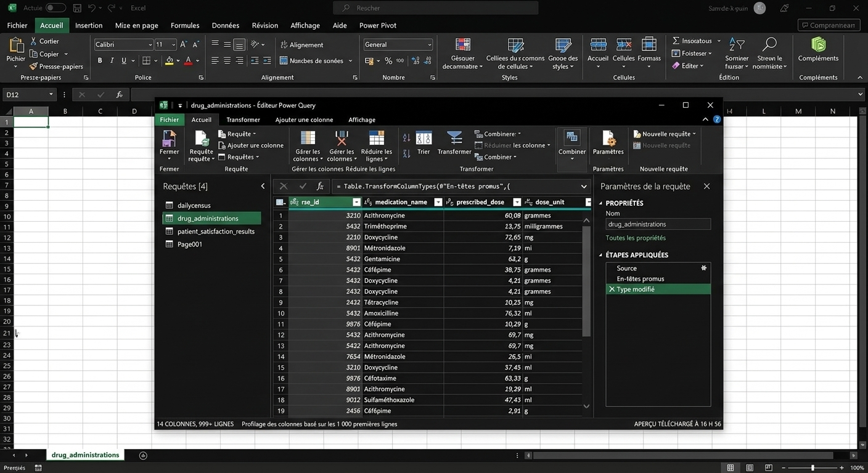The width and height of the screenshot is (868, 473).
Task: Open the Formules ribbon tab
Action: coord(185,25)
